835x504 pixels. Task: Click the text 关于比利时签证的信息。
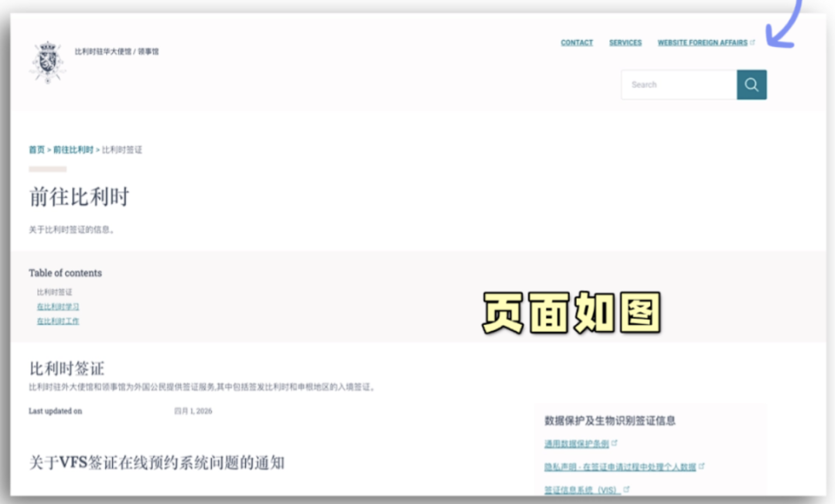point(71,230)
